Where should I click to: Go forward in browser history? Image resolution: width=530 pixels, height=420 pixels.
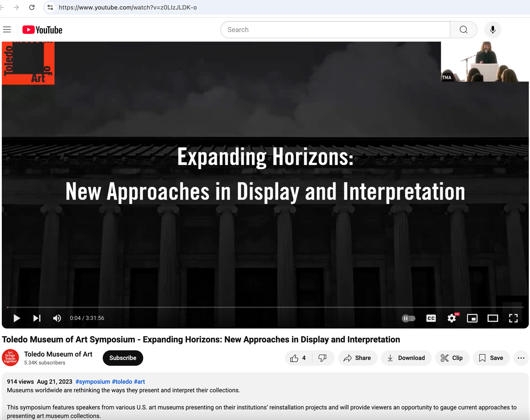click(x=16, y=7)
